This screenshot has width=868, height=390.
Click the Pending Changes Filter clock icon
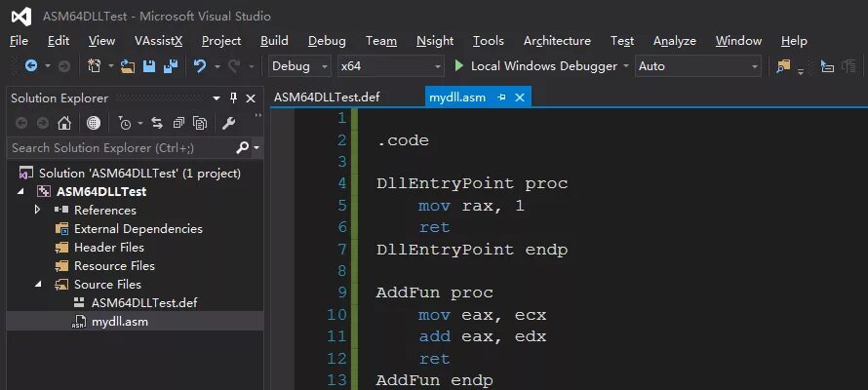pyautogui.click(x=125, y=123)
